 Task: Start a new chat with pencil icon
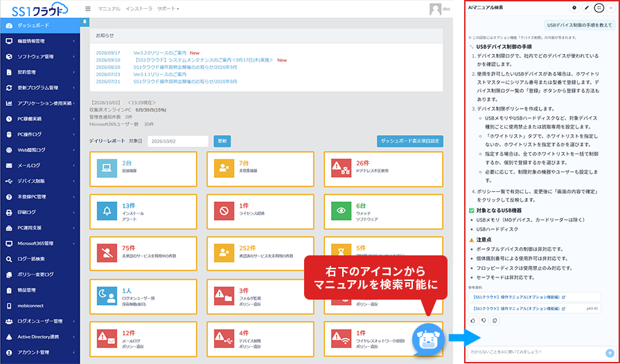tap(587, 8)
